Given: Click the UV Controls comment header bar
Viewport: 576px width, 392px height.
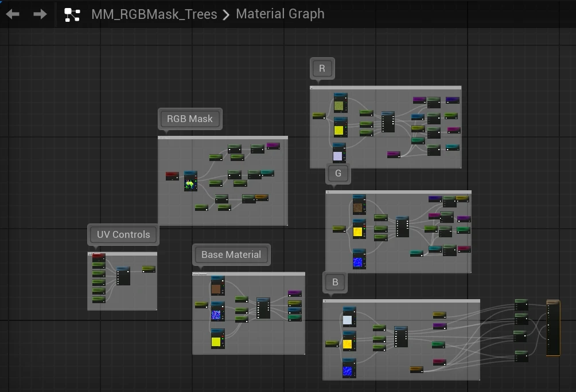Looking at the screenshot, I should tap(122, 253).
